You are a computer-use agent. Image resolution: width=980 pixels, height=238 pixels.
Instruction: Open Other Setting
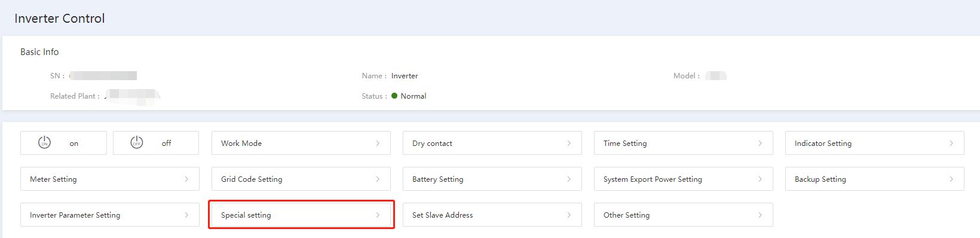pyautogui.click(x=684, y=215)
